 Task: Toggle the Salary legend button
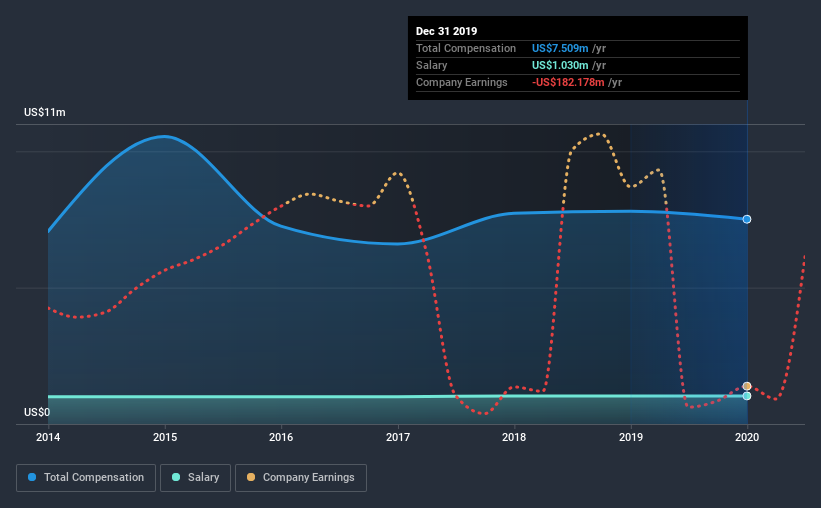point(195,478)
